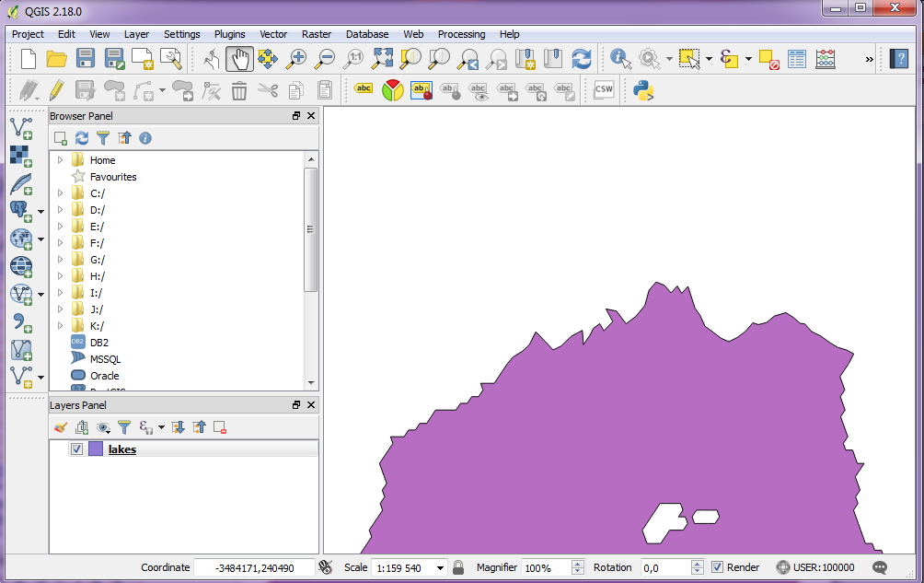This screenshot has width=924, height=583.
Task: Click the toggle extents and mouse position icon
Action: [325, 567]
